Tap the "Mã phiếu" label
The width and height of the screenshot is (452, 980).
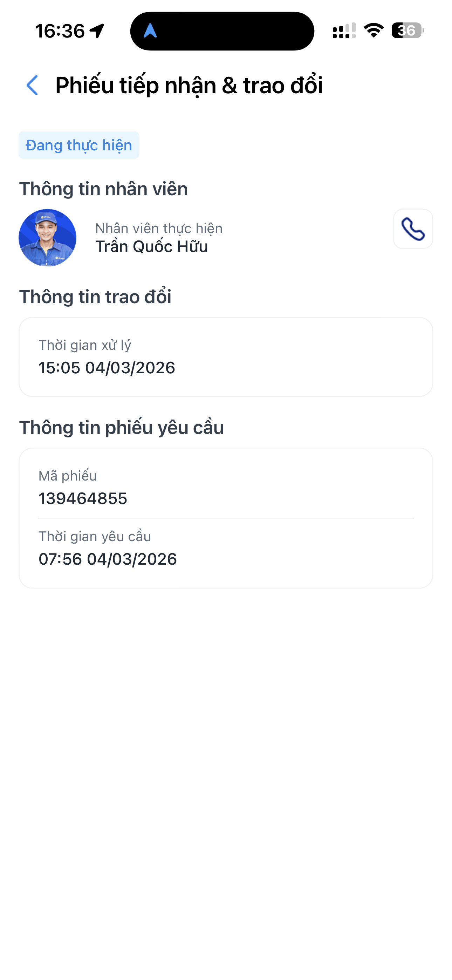click(x=68, y=476)
